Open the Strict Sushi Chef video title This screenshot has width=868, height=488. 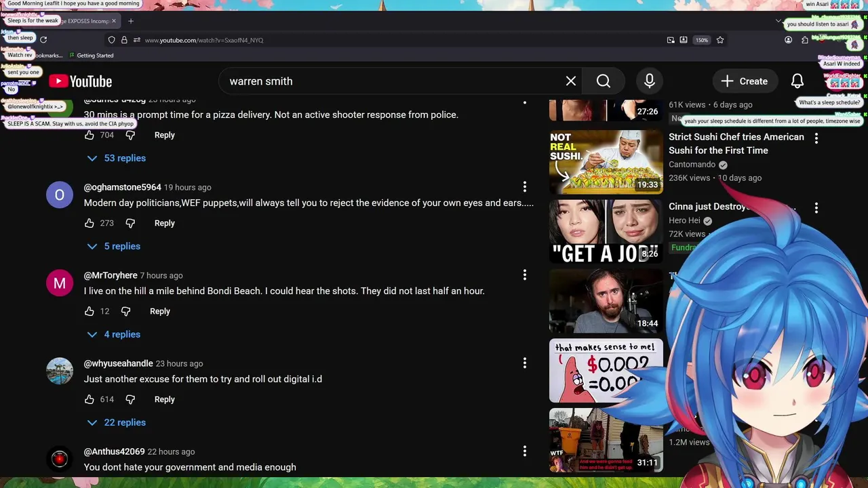[736, 144]
